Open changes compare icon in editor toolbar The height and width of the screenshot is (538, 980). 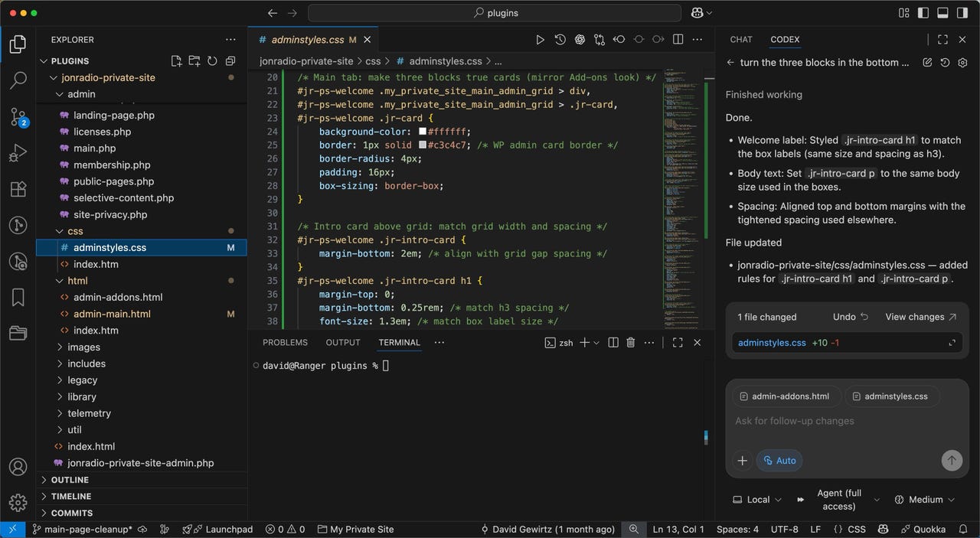click(599, 40)
